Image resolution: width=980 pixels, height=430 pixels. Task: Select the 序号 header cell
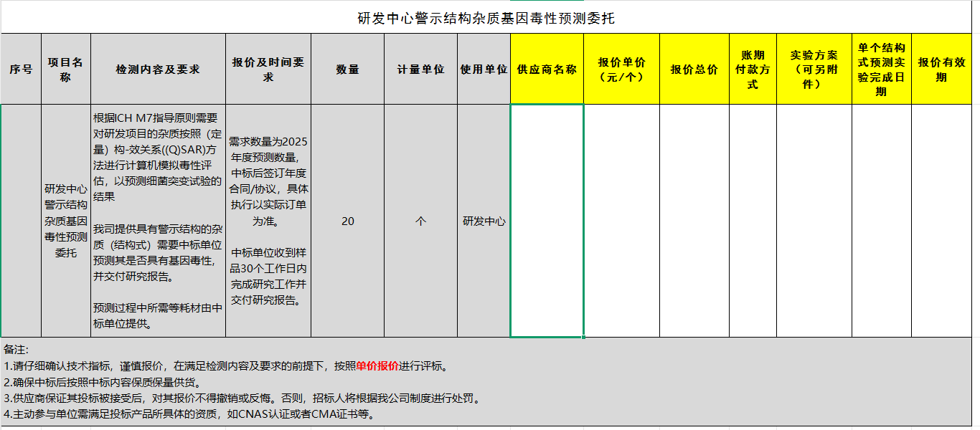pos(21,70)
